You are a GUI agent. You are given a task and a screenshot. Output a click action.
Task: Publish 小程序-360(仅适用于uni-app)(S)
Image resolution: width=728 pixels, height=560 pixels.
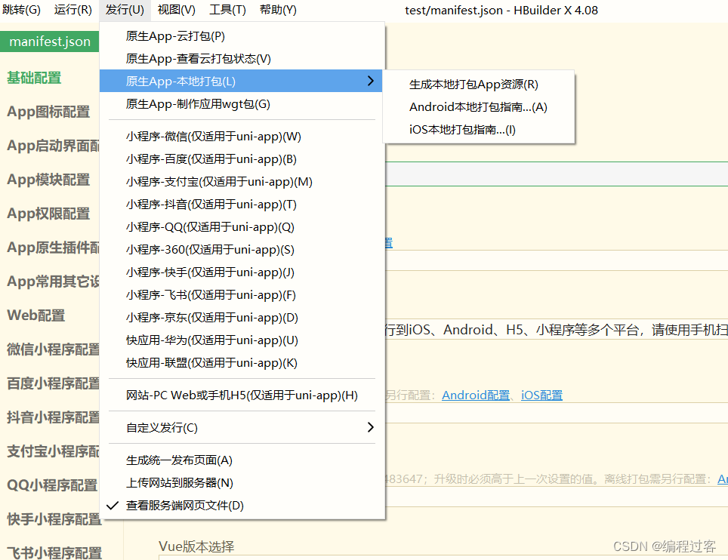click(242, 250)
